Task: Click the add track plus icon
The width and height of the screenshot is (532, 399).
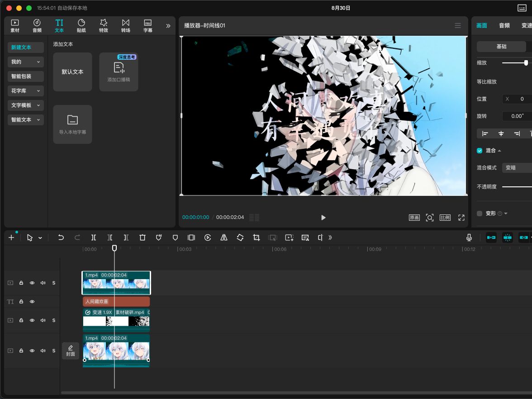Action: [11, 237]
